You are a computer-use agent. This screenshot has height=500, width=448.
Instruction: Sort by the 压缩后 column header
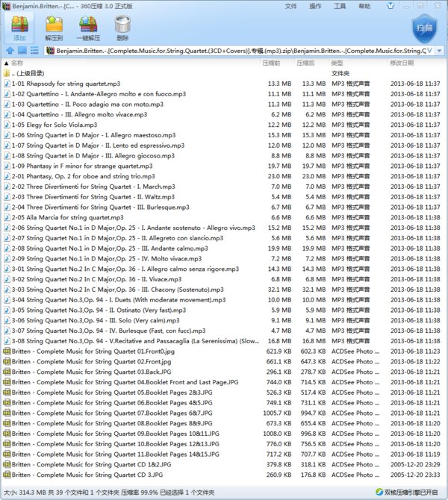click(305, 63)
